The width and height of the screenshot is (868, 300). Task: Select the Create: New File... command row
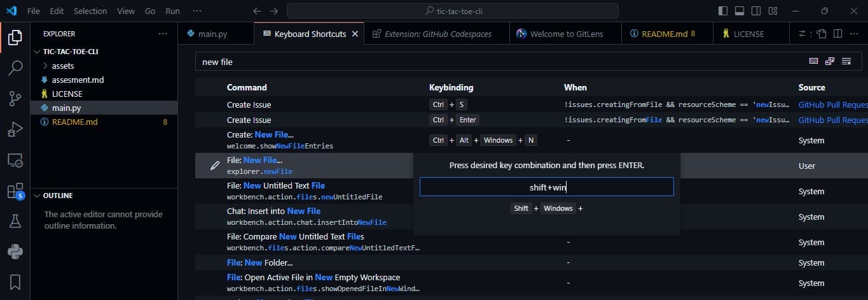[532, 140]
